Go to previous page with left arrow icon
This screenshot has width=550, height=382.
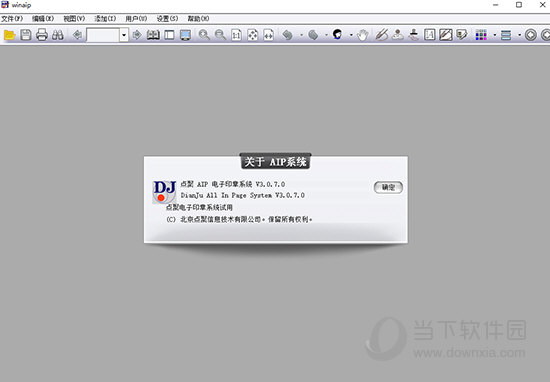[x=77, y=35]
